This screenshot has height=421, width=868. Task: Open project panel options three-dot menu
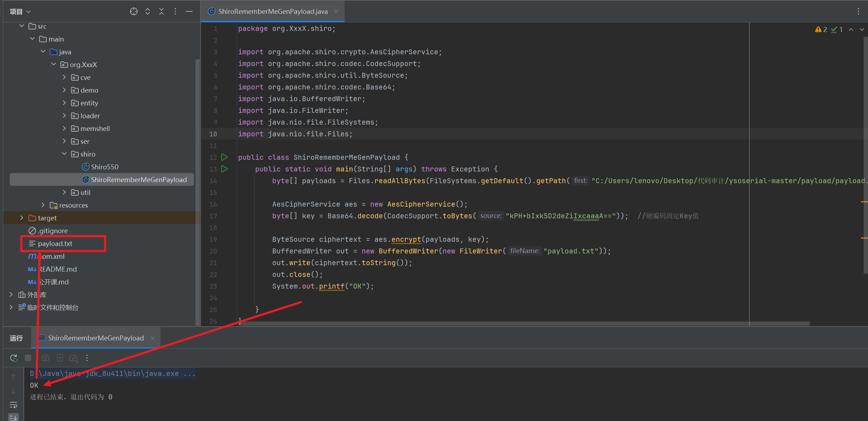(x=175, y=11)
